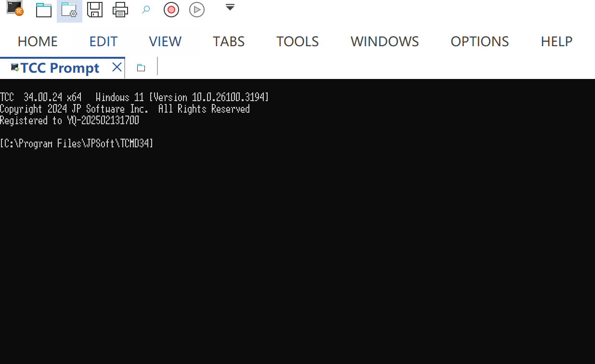Open the WINDOWS menu
Screen dimensions: 595x364
coord(385,41)
